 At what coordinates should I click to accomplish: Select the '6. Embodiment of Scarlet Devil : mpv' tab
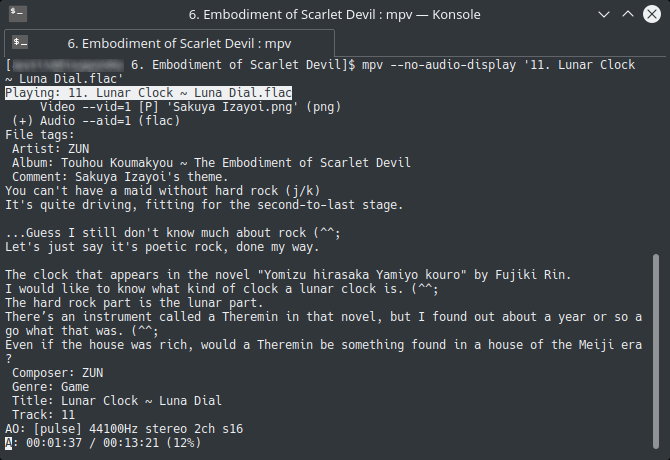click(x=169, y=43)
